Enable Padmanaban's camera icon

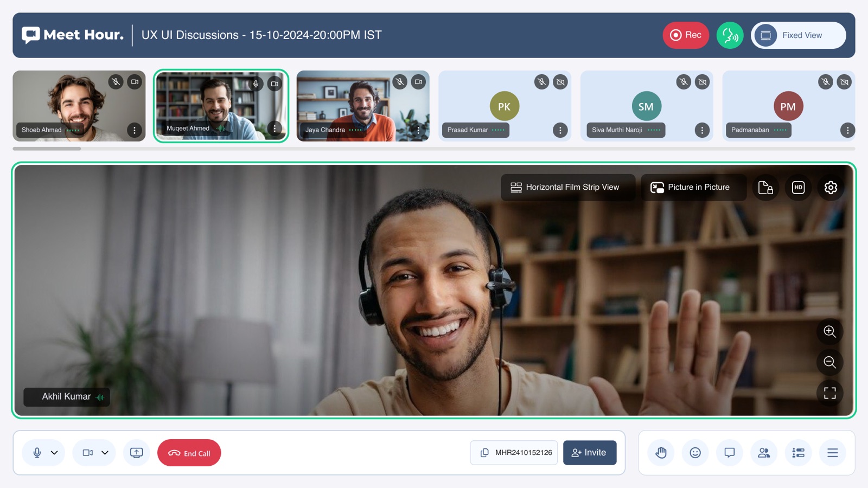(x=844, y=82)
